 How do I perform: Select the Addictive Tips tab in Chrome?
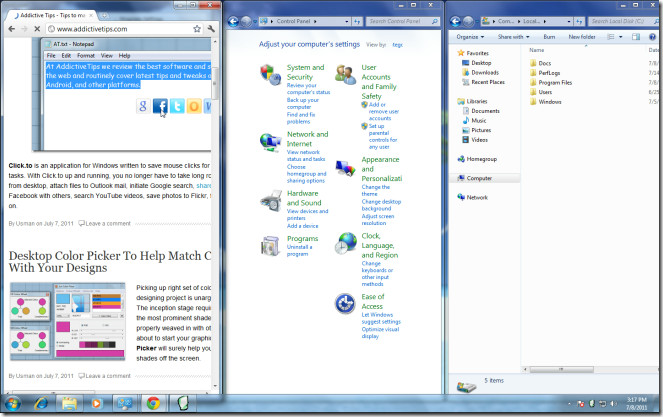(x=52, y=15)
